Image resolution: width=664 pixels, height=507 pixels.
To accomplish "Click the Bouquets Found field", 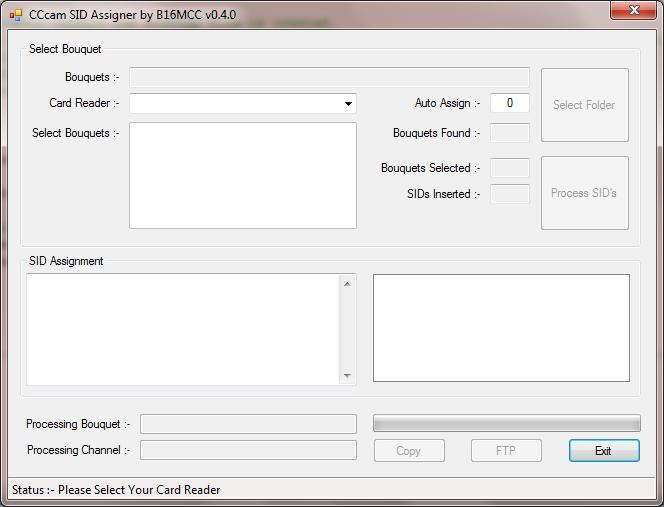I will pos(509,133).
